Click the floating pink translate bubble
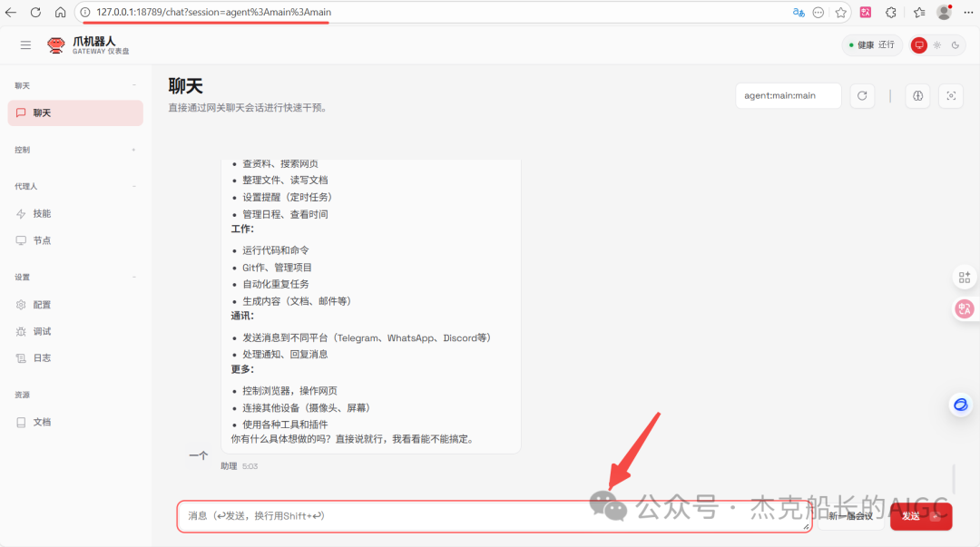The height and width of the screenshot is (547, 980). pyautogui.click(x=965, y=308)
